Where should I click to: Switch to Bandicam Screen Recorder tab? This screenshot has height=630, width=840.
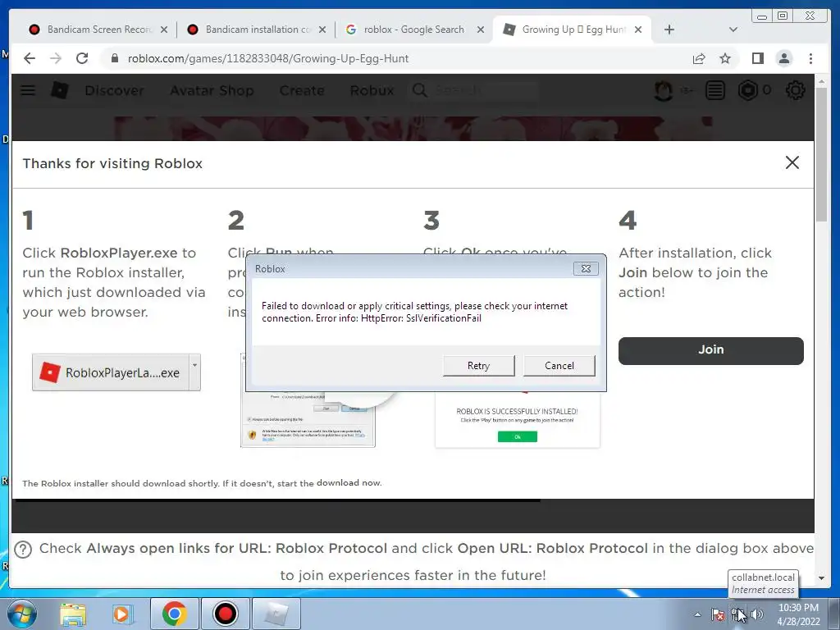point(91,30)
